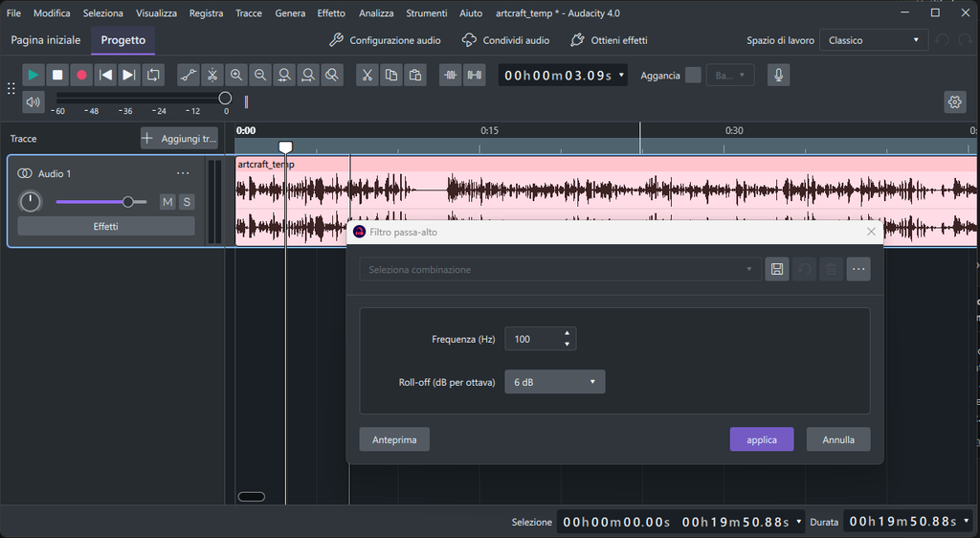Copy selected audio with copy icon
The width and height of the screenshot is (980, 538).
pyautogui.click(x=391, y=75)
